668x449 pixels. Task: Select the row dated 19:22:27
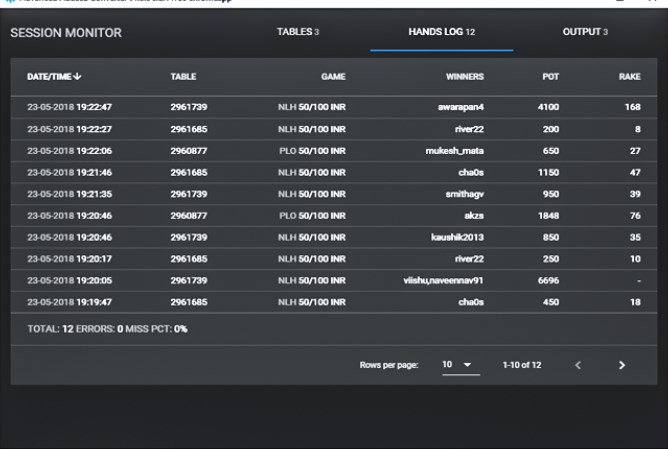click(x=334, y=129)
